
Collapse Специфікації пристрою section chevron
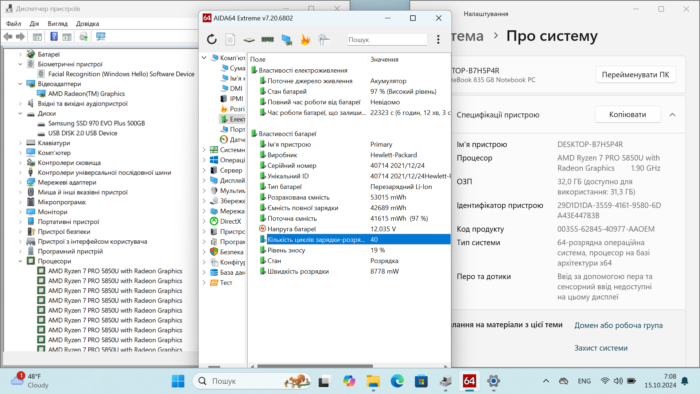[672, 115]
